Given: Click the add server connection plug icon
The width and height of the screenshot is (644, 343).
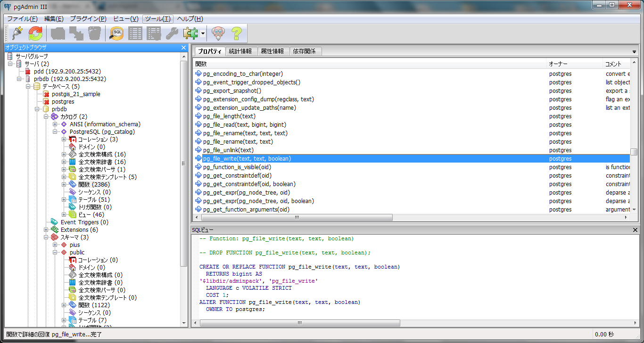Looking at the screenshot, I should [x=17, y=33].
